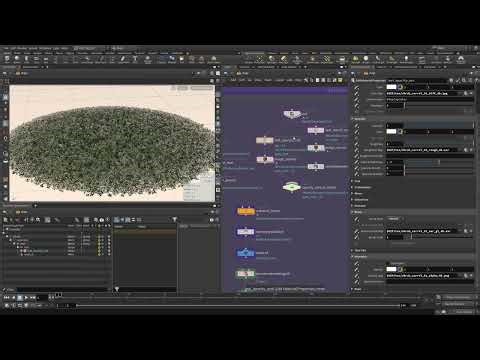Jump to the first frame in playbar

tap(6, 297)
